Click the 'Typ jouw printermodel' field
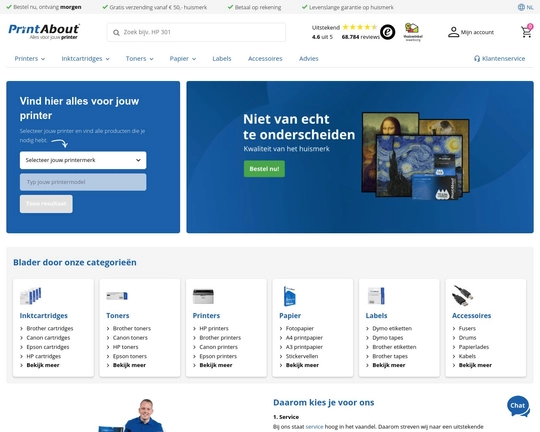Viewport: 540px width, 432px height. [x=83, y=182]
